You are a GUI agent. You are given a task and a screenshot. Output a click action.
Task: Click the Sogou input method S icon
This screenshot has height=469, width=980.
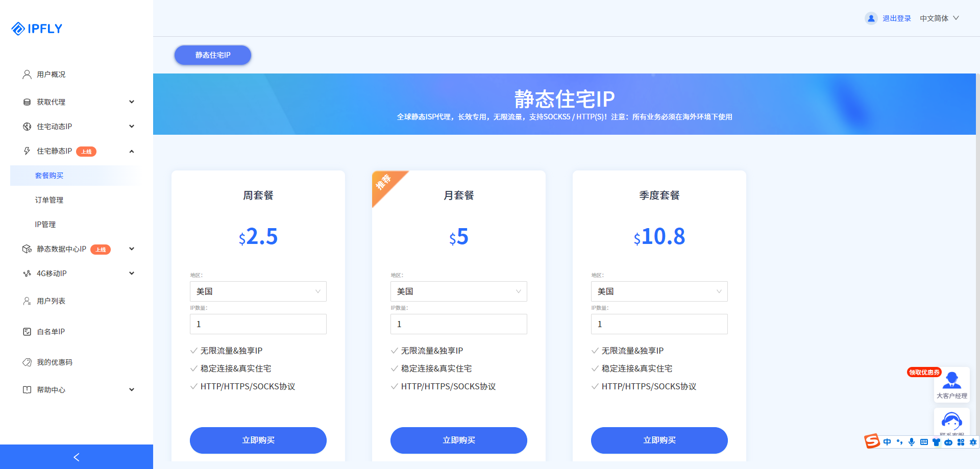872,441
